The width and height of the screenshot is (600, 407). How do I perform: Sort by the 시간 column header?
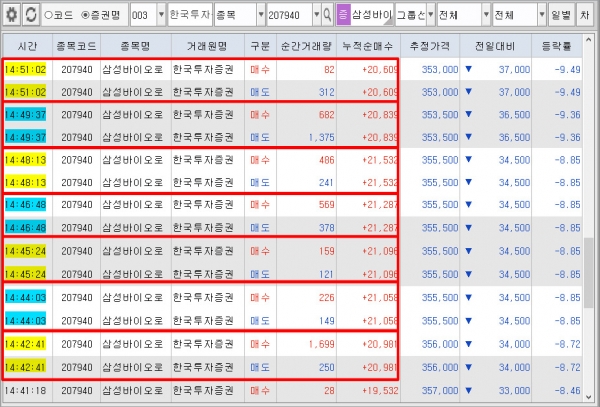pos(28,46)
